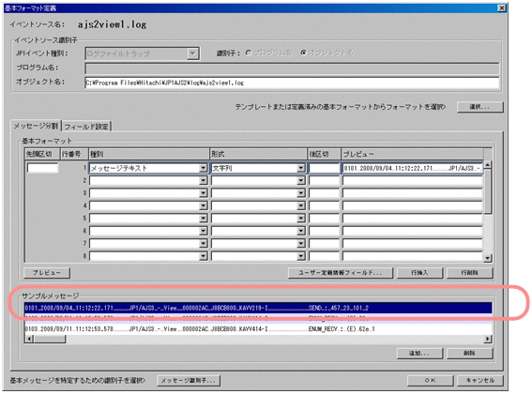The height and width of the screenshot is (394, 532).
Task: Click sample list horizontal scrollbar thumb
Action: [x=49, y=339]
